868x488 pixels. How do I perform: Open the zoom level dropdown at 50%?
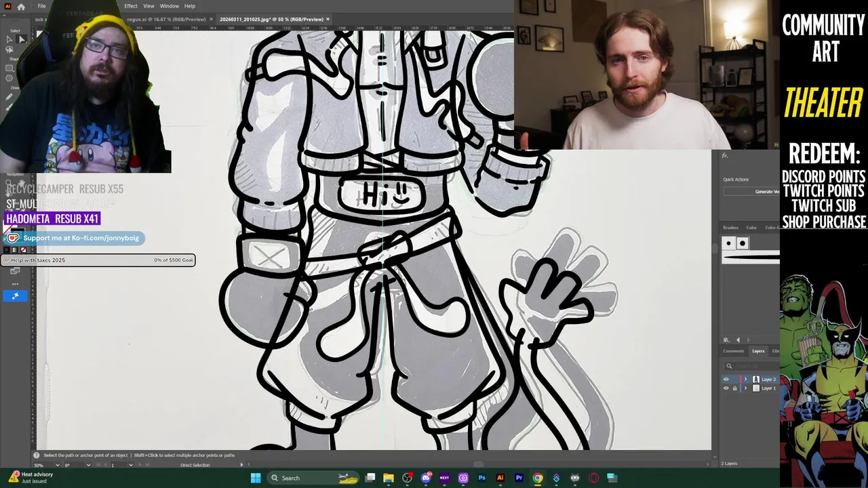tap(58, 465)
